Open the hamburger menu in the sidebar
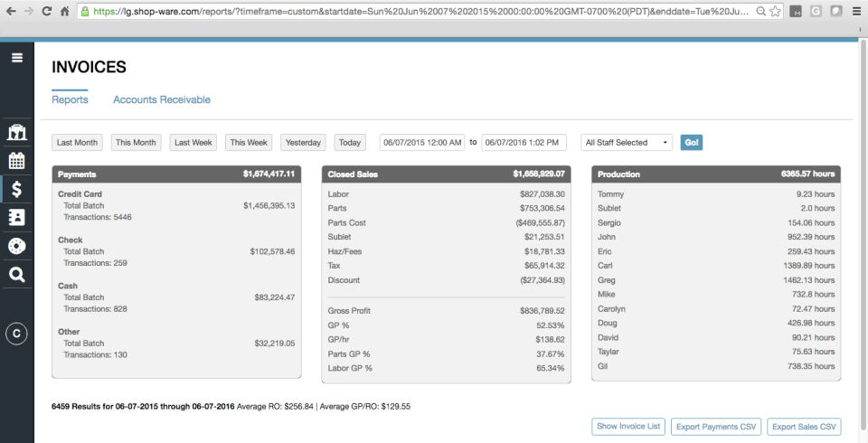Viewport: 868px width, 443px height. 17,58
